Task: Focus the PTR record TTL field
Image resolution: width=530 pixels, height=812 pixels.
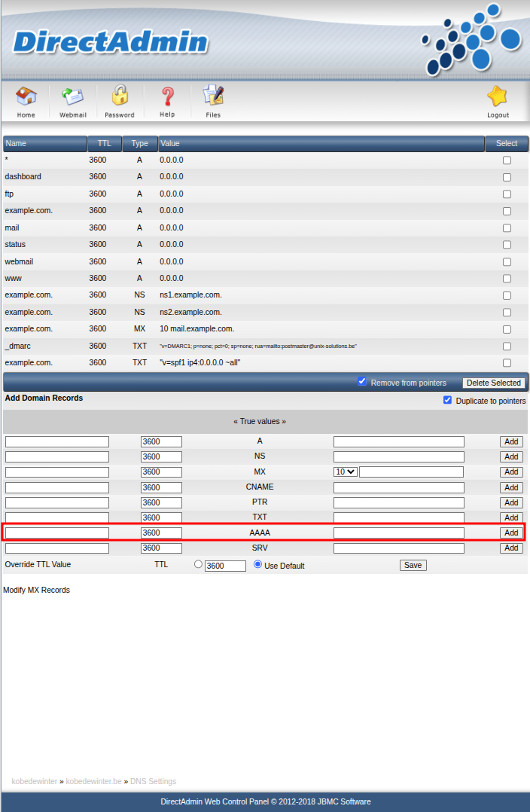Action: click(x=161, y=502)
